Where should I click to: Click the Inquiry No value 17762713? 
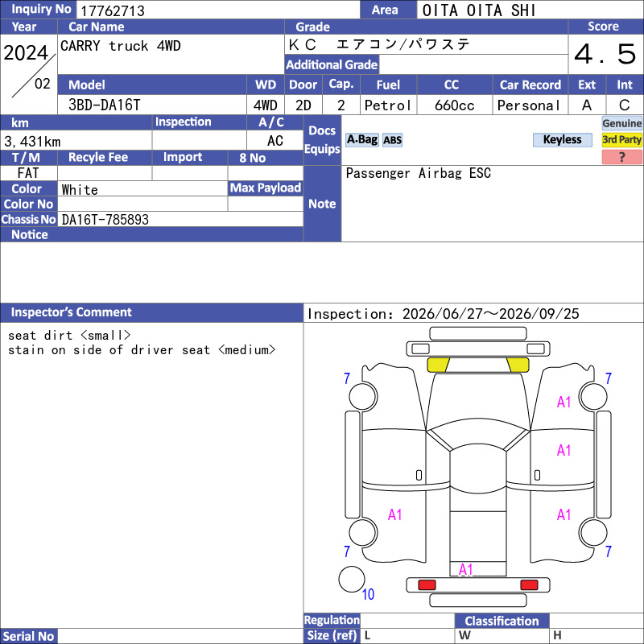pyautogui.click(x=113, y=10)
